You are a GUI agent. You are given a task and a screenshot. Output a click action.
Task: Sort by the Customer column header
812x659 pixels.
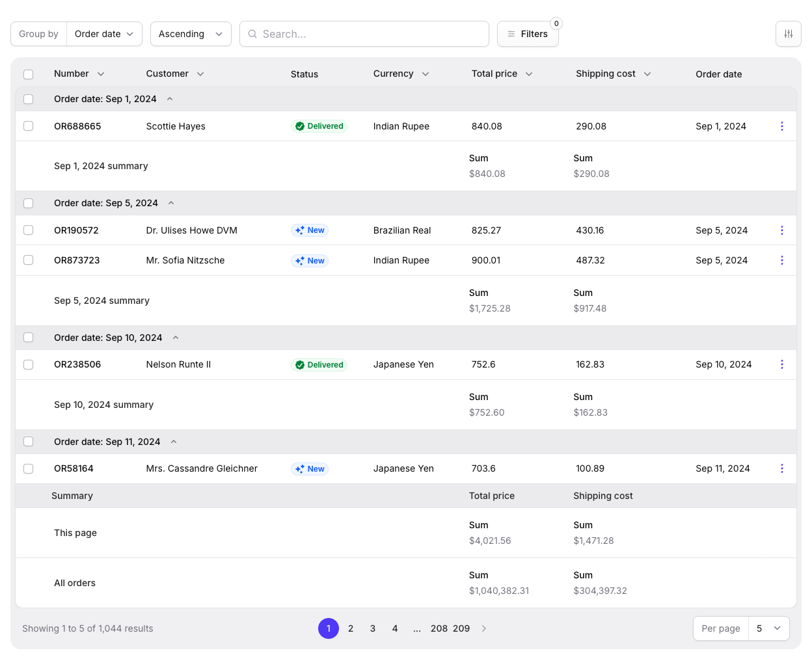(175, 74)
